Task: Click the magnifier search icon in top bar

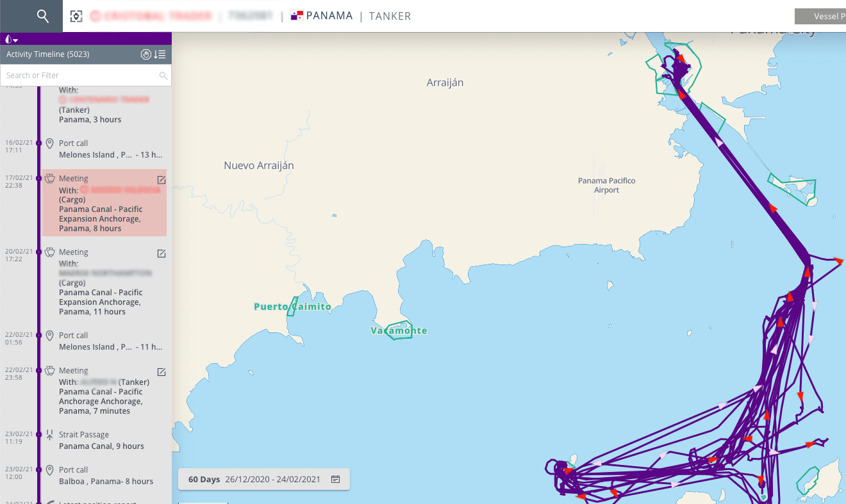Action: coord(43,16)
